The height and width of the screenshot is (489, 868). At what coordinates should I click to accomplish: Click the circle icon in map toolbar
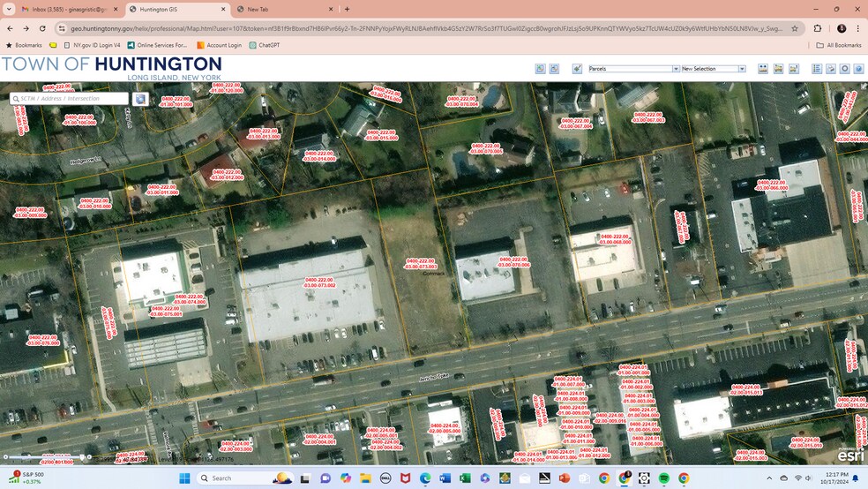click(x=844, y=69)
